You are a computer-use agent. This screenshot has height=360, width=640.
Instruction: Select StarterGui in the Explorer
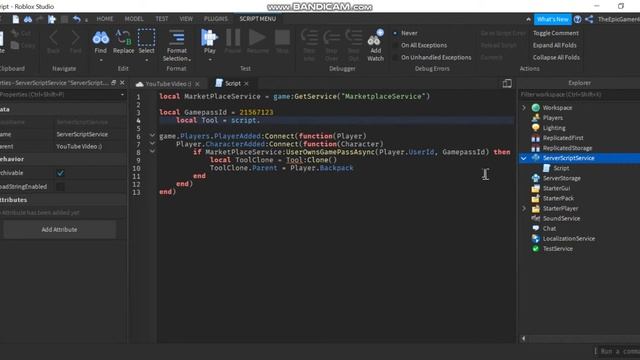coord(556,188)
